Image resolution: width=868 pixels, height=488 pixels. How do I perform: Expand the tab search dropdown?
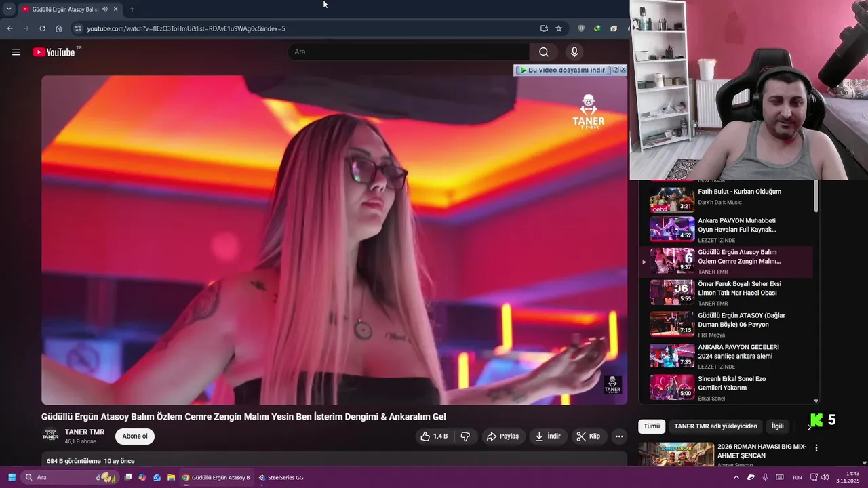point(9,9)
